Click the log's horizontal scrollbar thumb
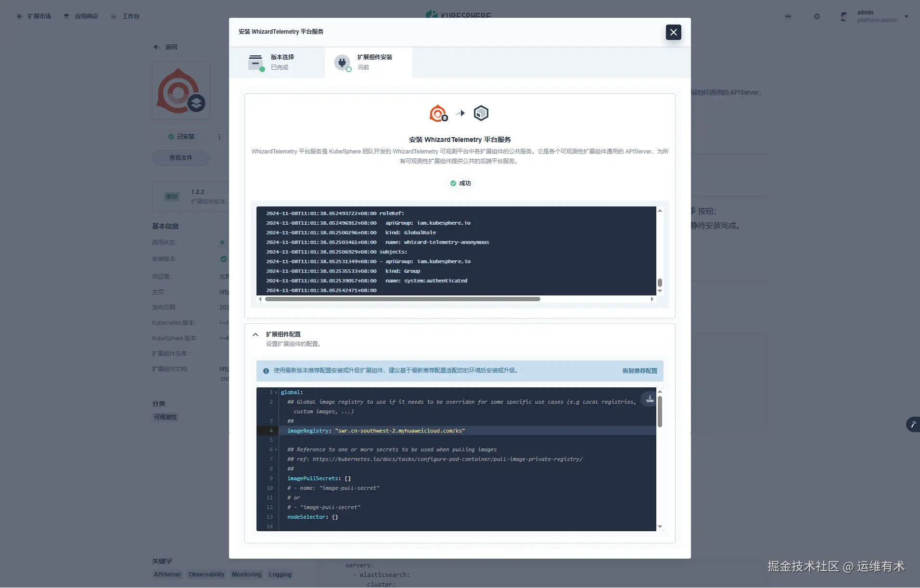This screenshot has width=920, height=588. pyautogui.click(x=403, y=299)
